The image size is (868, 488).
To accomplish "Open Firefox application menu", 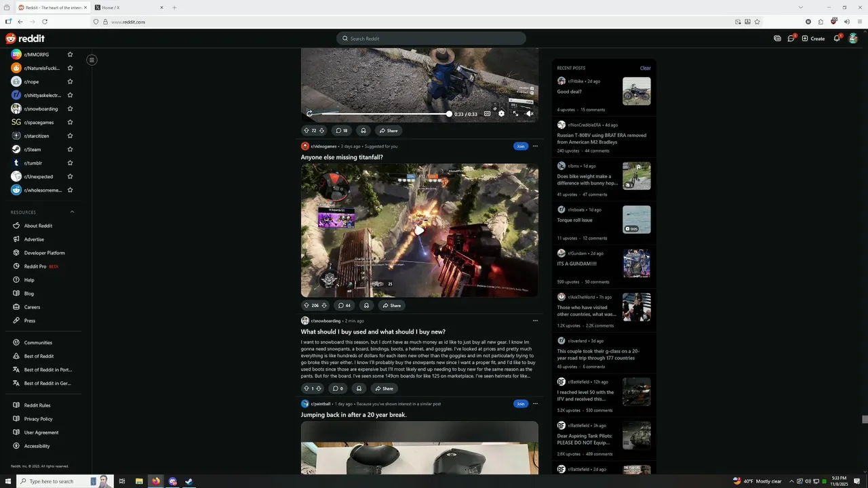I will pyautogui.click(x=859, y=22).
